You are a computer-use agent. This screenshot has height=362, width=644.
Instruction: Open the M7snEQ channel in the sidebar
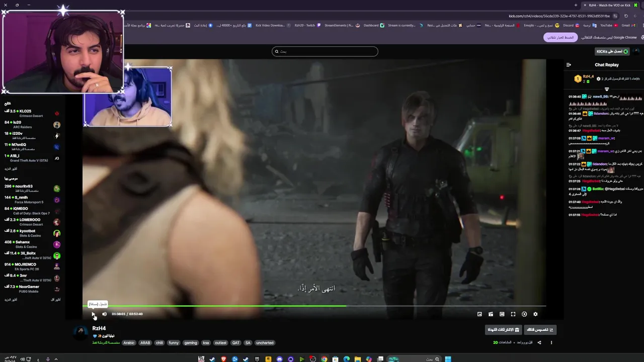pyautogui.click(x=32, y=147)
